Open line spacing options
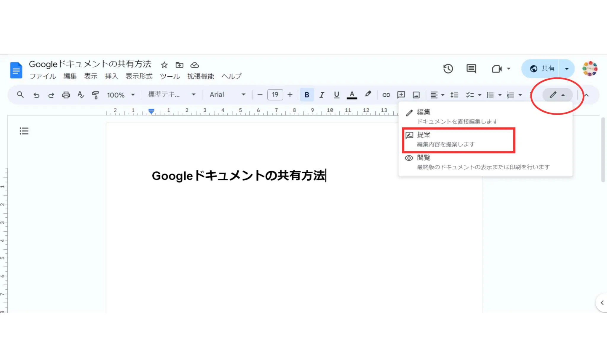 pyautogui.click(x=454, y=95)
